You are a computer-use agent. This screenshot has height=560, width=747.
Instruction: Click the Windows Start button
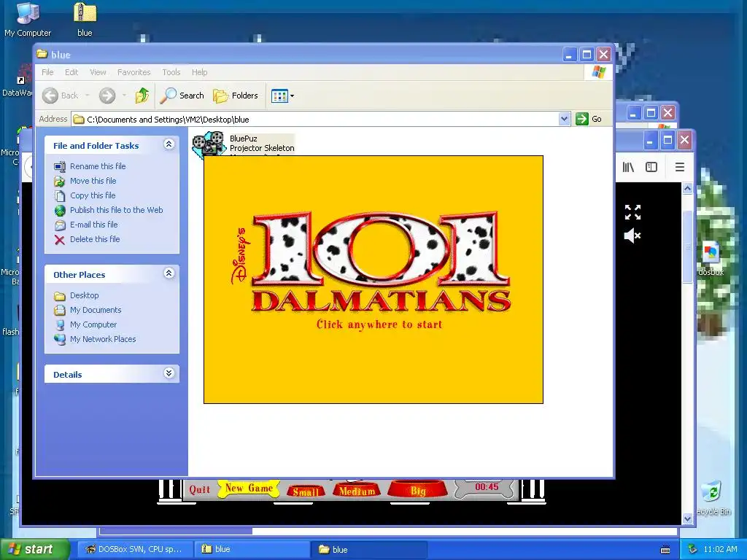pos(34,549)
